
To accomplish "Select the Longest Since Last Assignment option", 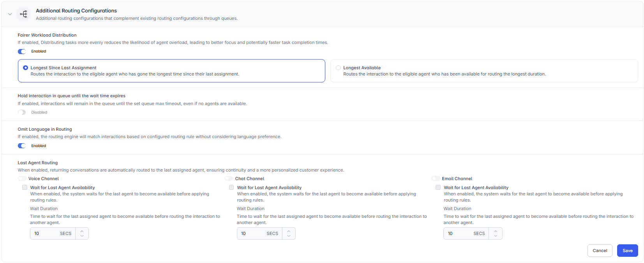I will point(26,68).
